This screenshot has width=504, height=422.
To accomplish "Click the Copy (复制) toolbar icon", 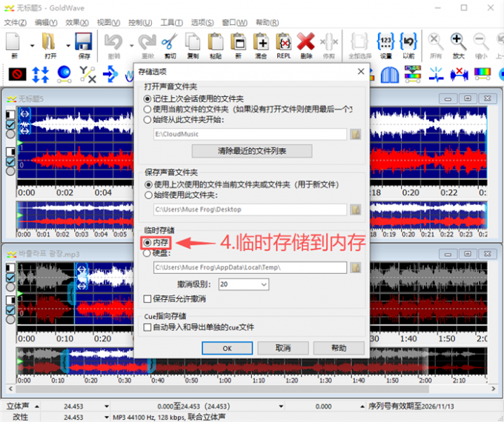I will (x=192, y=43).
